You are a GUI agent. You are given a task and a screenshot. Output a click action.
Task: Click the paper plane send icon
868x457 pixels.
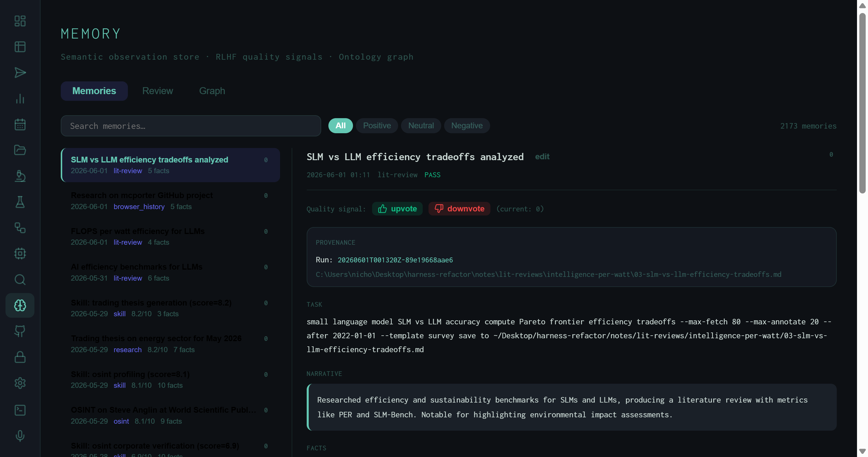[x=20, y=72]
